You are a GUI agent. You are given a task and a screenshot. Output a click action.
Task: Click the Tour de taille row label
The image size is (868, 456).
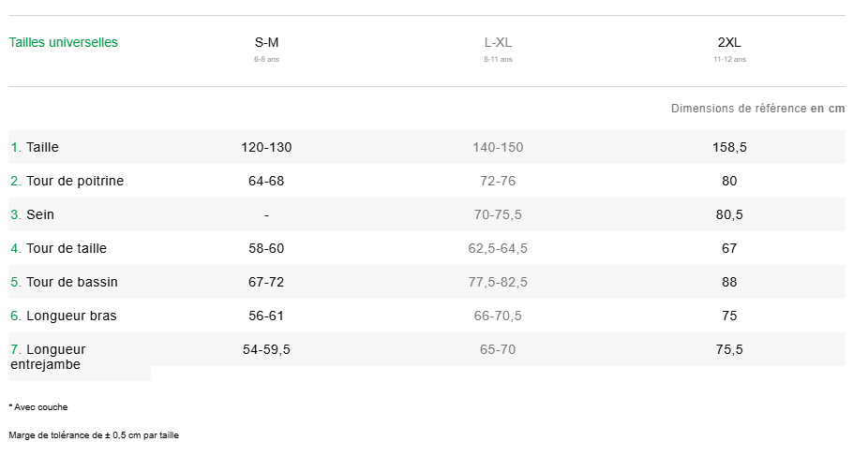pos(66,248)
